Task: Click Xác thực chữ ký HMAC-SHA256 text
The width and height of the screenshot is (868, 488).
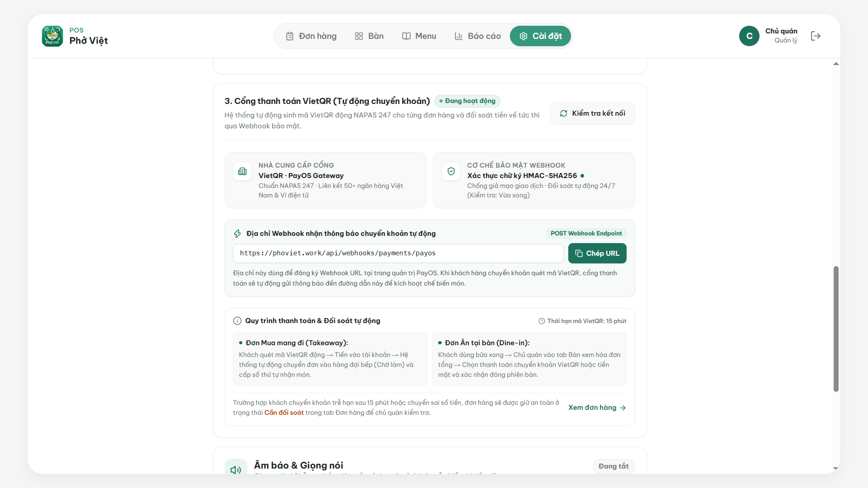Action: click(x=522, y=176)
